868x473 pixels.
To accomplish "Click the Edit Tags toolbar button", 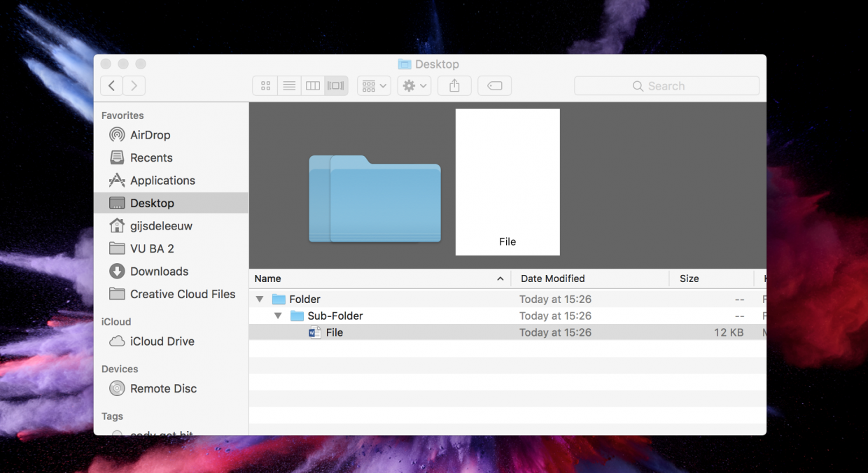I will tap(494, 86).
